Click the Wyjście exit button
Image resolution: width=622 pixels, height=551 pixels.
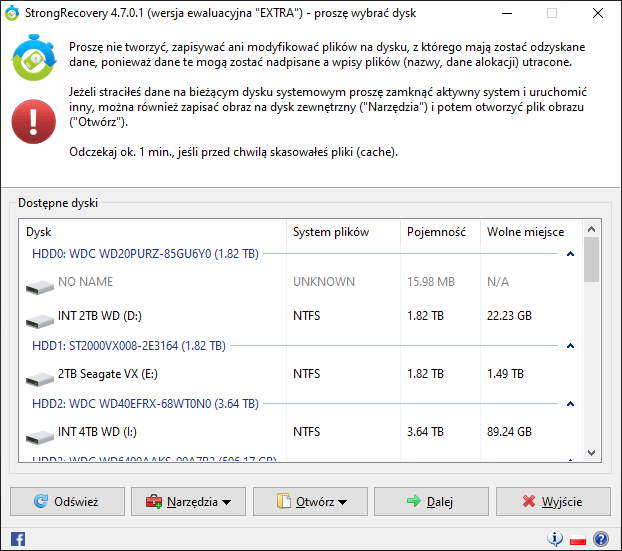[553, 502]
